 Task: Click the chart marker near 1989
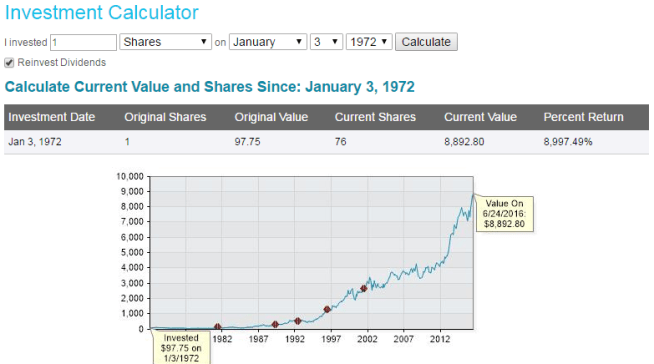point(275,324)
